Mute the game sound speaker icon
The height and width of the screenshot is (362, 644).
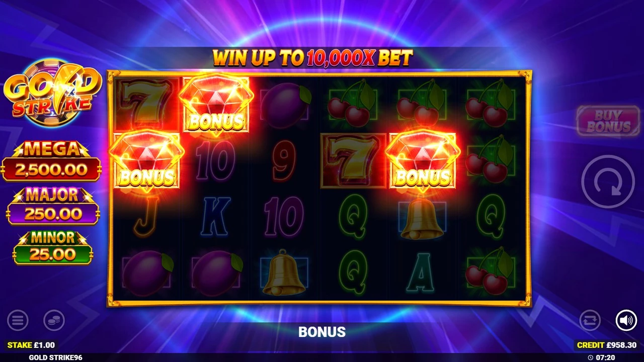pos(626,320)
